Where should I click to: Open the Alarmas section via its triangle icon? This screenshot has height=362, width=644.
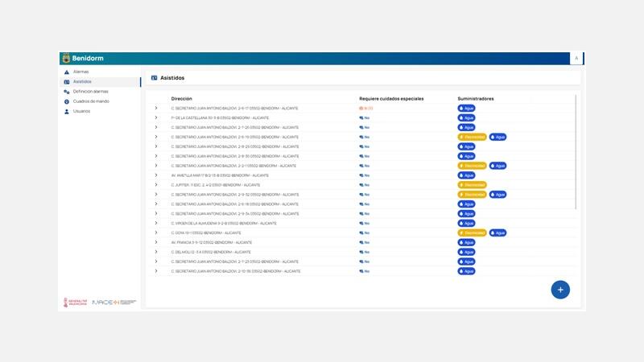point(67,72)
